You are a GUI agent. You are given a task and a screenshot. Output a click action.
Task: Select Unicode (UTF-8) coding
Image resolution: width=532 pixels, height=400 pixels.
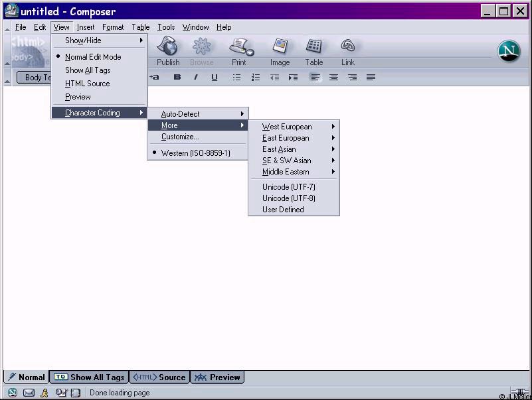(294, 198)
